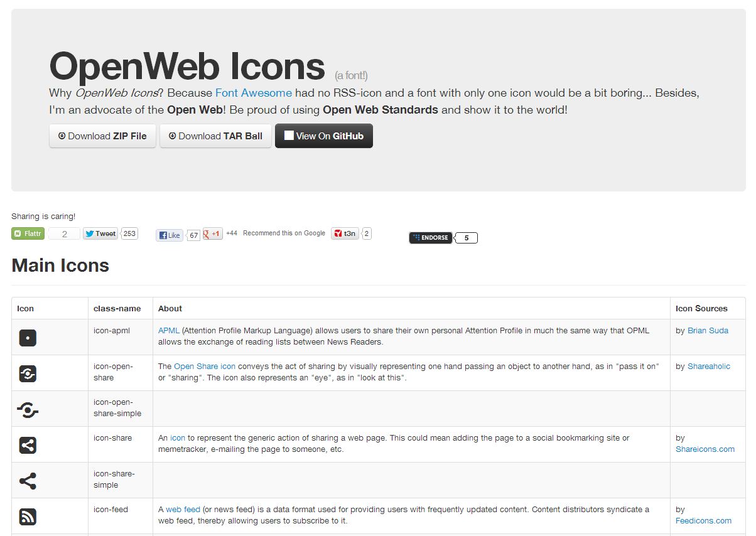Open the web feed link
This screenshot has height=536, width=756.
[183, 509]
